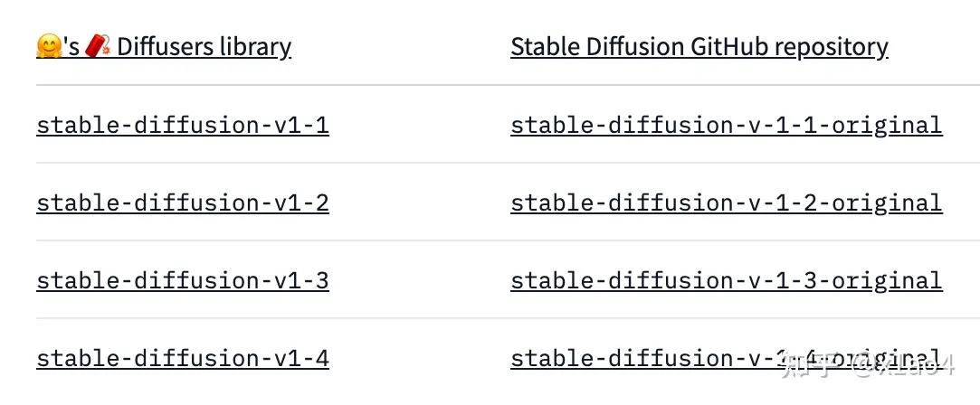Screen dimensions: 980x405
Task: Open the stable-diffusion-v1-1 link
Action: tap(183, 126)
